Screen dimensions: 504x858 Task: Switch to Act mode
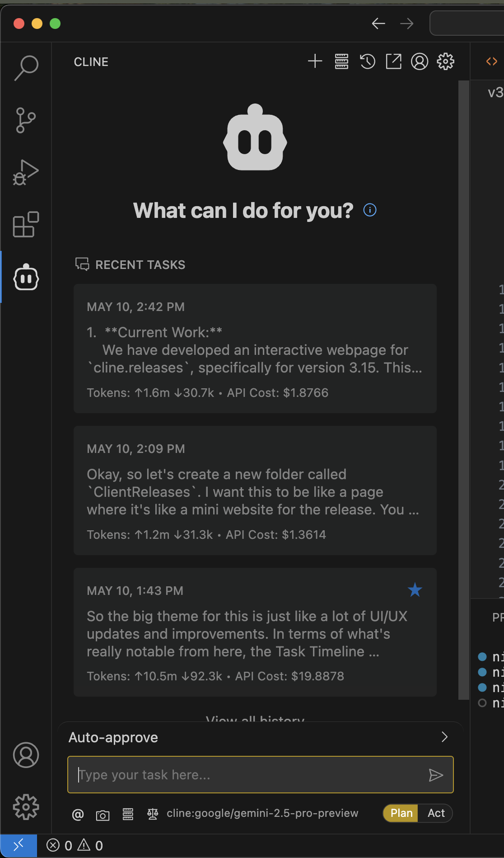tap(436, 813)
